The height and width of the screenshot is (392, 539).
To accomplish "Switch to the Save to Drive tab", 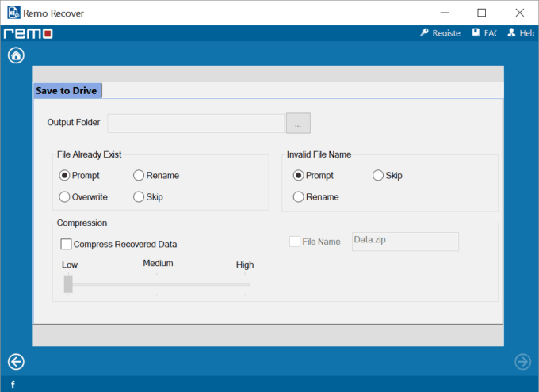I will point(67,91).
